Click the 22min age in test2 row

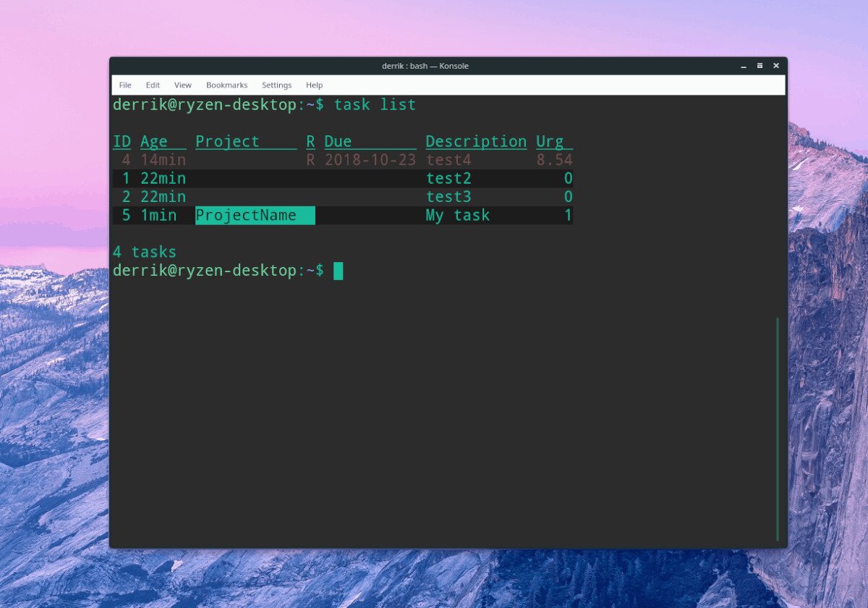click(x=163, y=179)
